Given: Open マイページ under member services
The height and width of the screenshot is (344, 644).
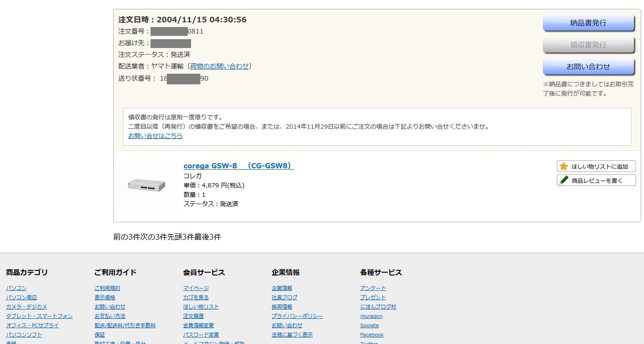Looking at the screenshot, I should pos(196,288).
